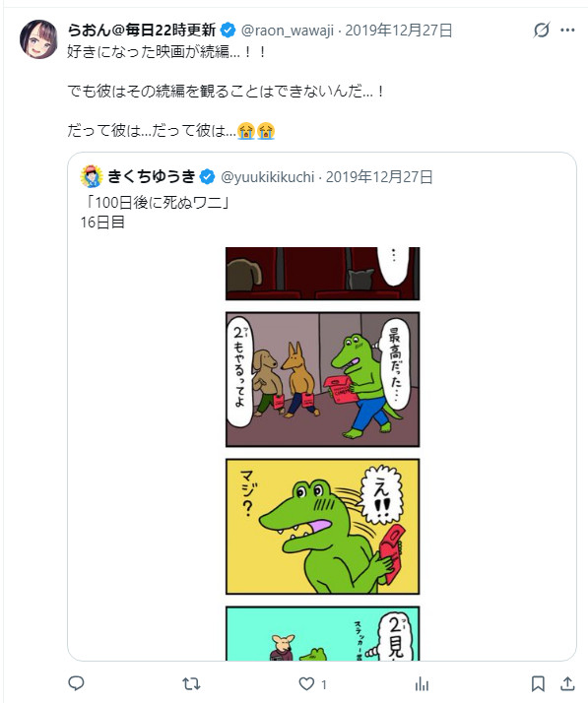Screen dimensions: 588x703
Task: Repost this tweet using retweet icon
Action: click(x=191, y=683)
